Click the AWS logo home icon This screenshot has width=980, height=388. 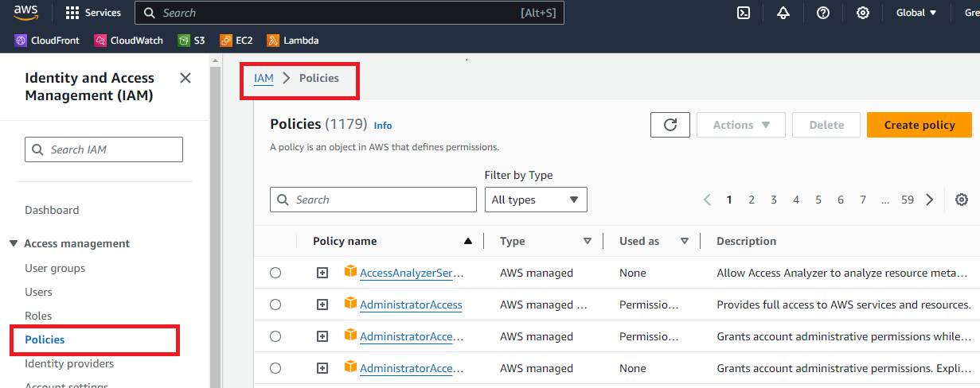[25, 13]
